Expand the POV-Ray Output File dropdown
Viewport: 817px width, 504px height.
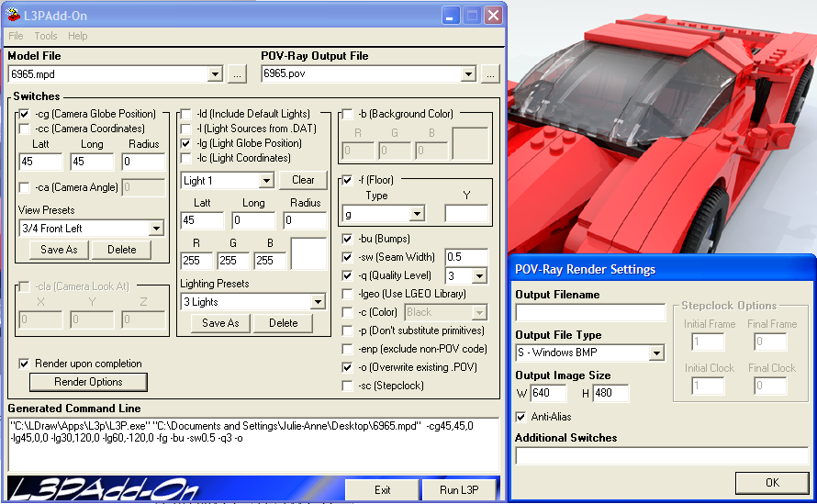pyautogui.click(x=468, y=74)
